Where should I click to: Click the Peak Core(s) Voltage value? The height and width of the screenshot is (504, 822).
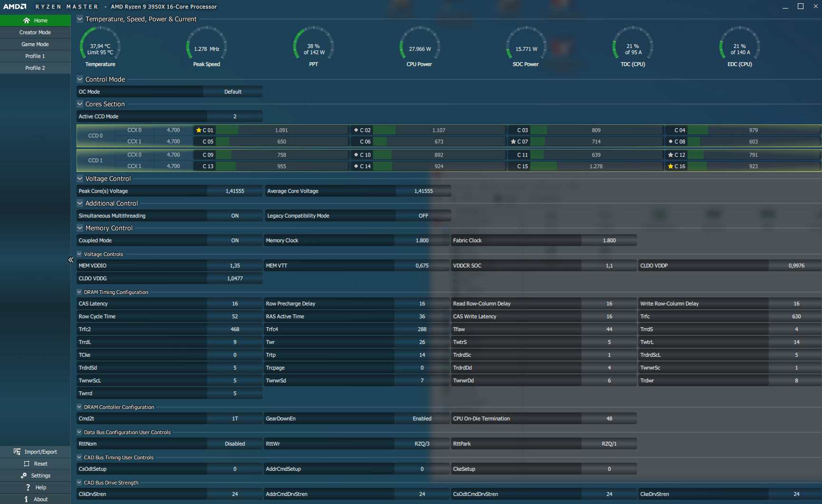[x=235, y=191]
